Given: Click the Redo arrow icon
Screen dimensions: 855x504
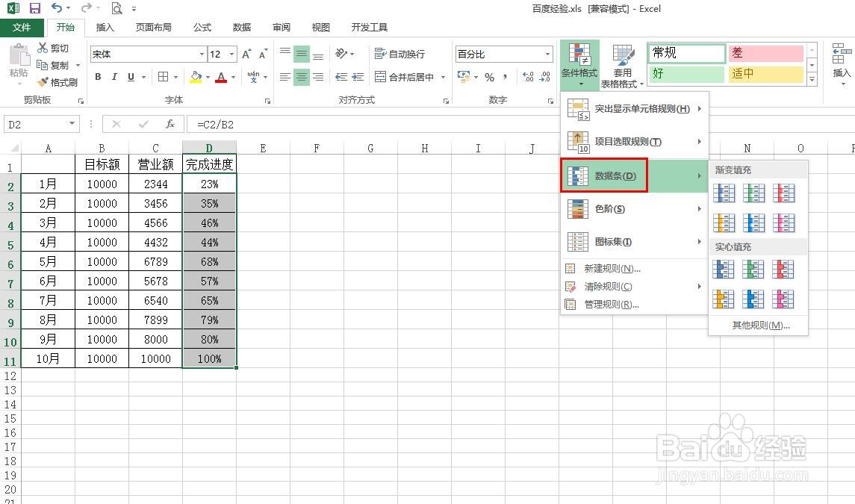Looking at the screenshot, I should pos(86,8).
